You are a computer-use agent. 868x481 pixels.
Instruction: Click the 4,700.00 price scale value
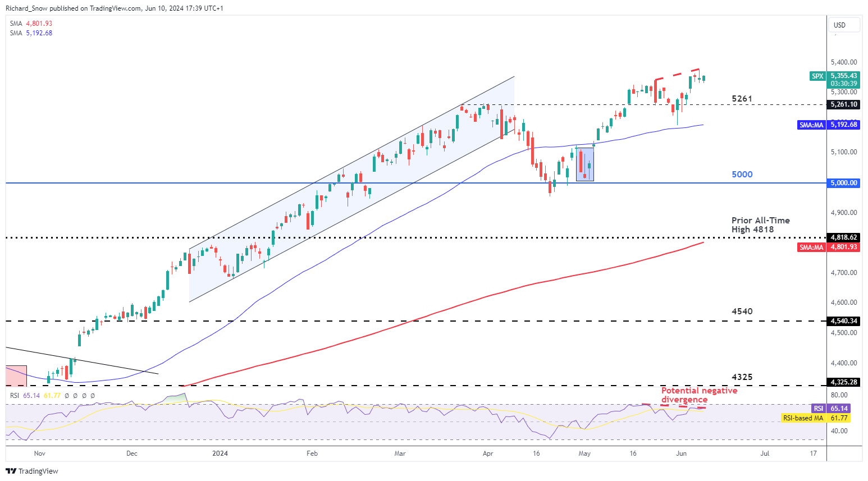point(844,273)
